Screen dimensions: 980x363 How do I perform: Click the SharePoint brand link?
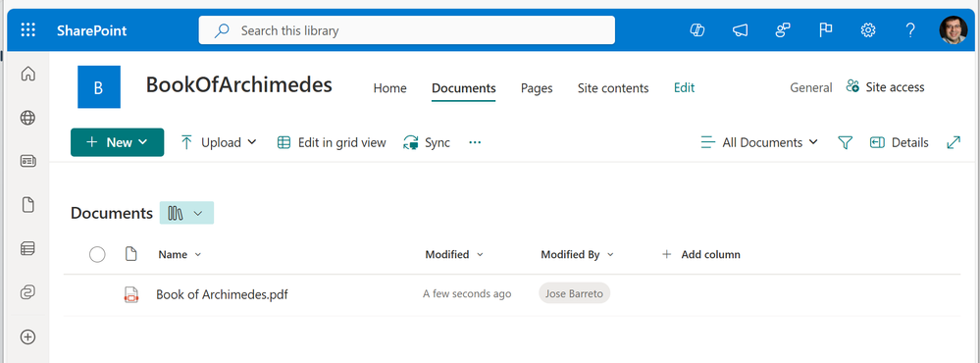pyautogui.click(x=92, y=30)
